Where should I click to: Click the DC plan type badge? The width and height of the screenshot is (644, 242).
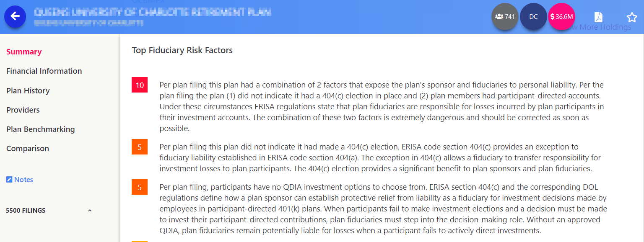[x=533, y=17]
